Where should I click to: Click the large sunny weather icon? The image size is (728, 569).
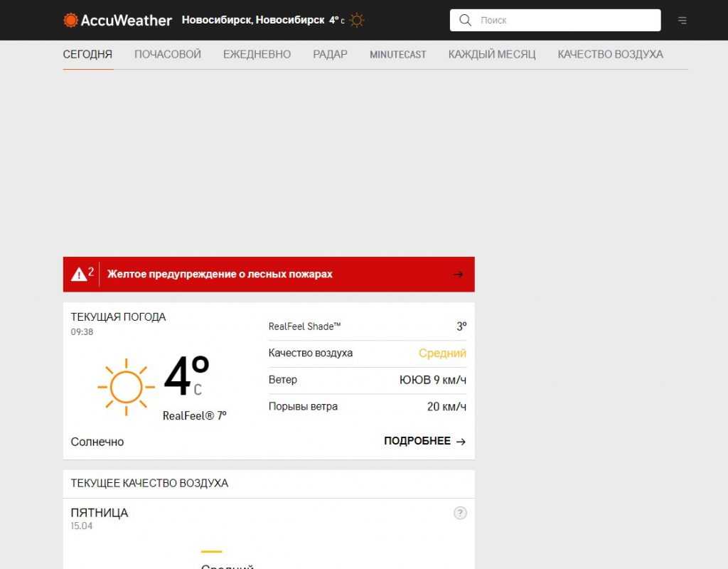tap(126, 387)
